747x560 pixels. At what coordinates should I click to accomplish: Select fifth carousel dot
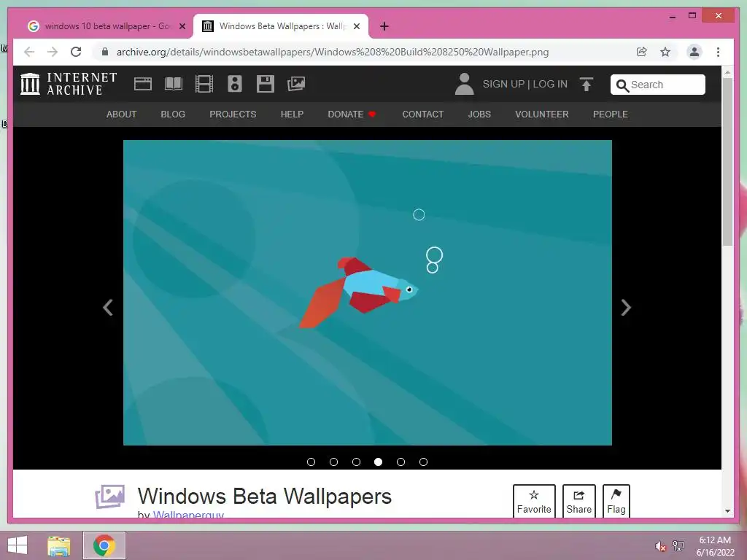point(400,462)
